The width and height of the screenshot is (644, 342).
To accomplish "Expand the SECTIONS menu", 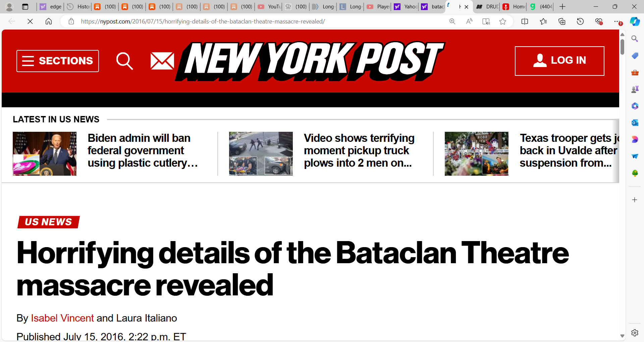I will pos(58,61).
